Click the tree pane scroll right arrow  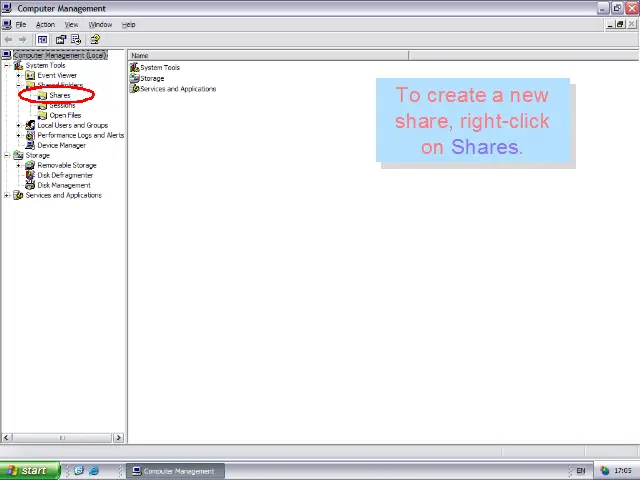pyautogui.click(x=118, y=438)
